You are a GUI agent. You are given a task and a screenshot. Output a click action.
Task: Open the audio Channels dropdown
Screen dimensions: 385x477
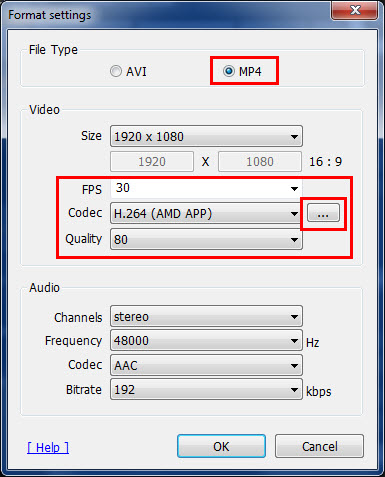click(x=206, y=316)
